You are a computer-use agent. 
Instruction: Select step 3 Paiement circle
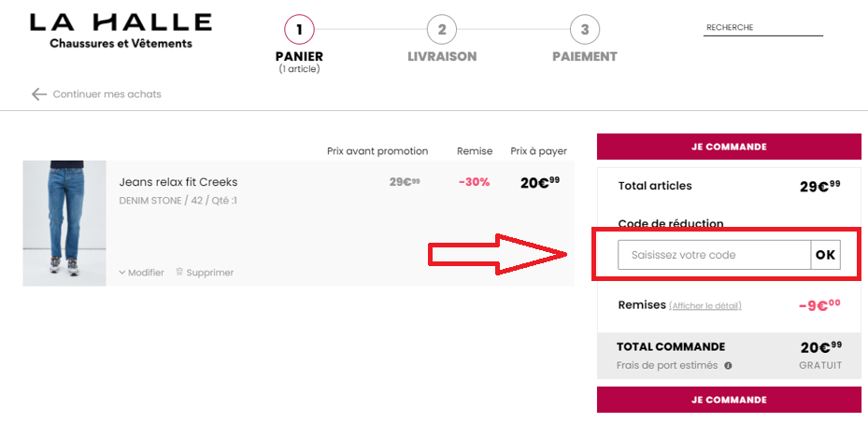click(x=585, y=29)
